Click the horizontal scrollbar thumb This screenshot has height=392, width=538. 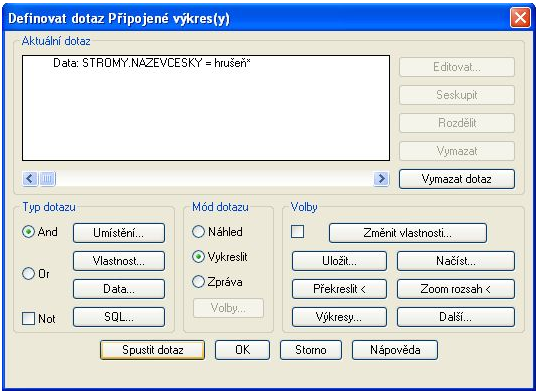point(47,178)
